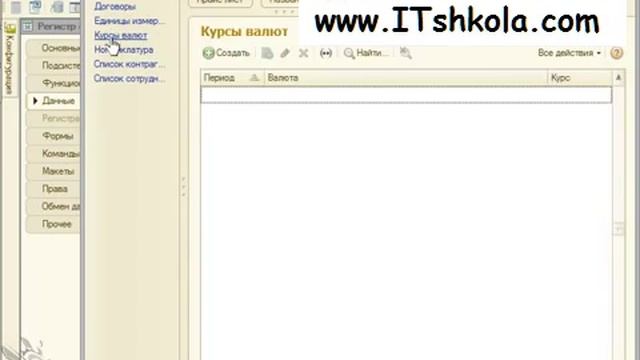This screenshot has width=640, height=360.
Task: Select the Основные tab in Регистр window
Action: (53, 48)
